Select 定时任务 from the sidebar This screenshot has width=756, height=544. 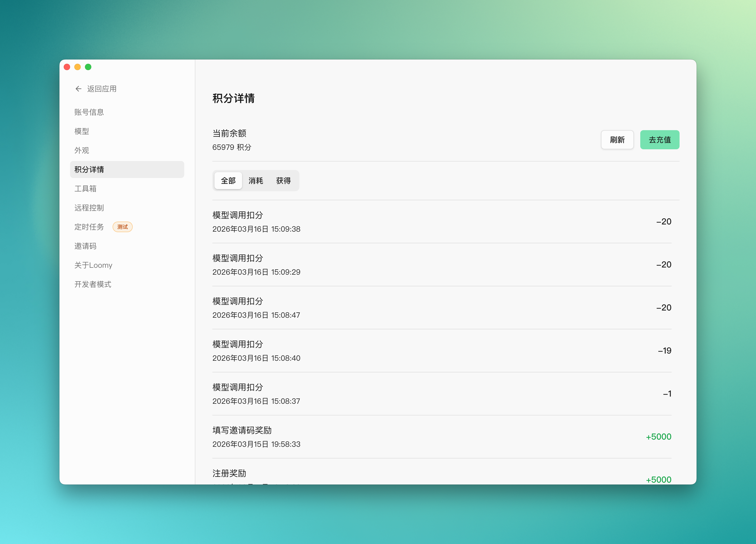tap(89, 227)
